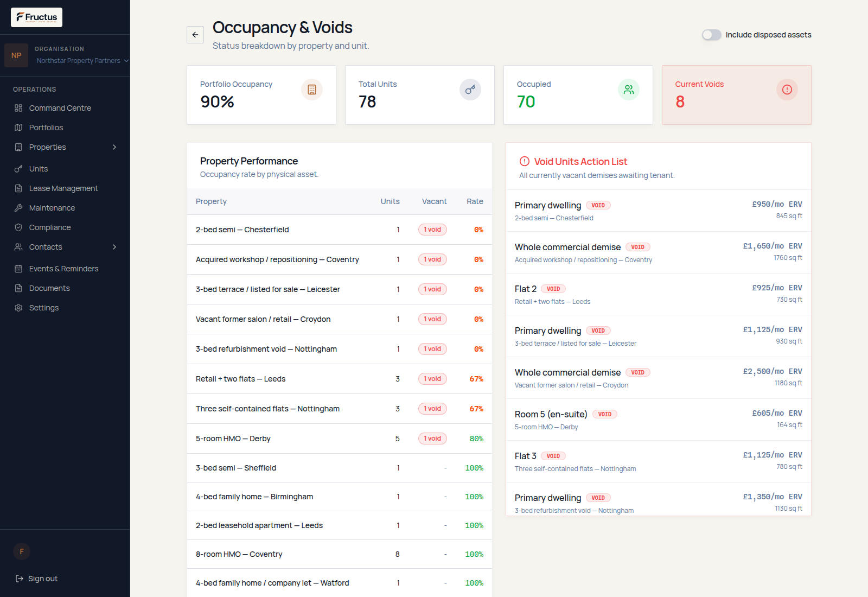Click the Portfolios map icon

pos(18,128)
